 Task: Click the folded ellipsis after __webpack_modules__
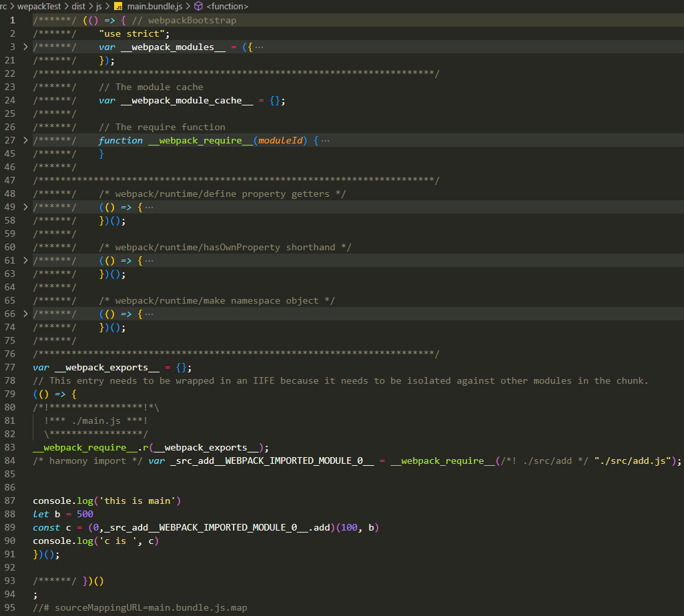259,47
